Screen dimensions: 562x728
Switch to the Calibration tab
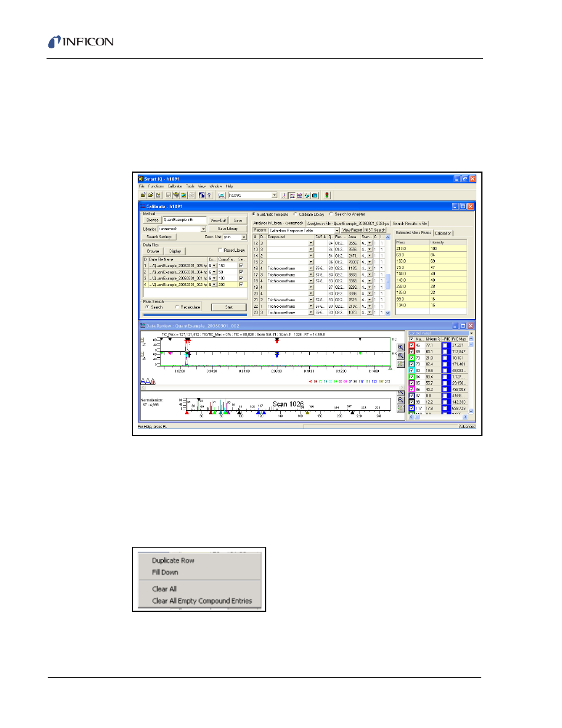point(444,233)
